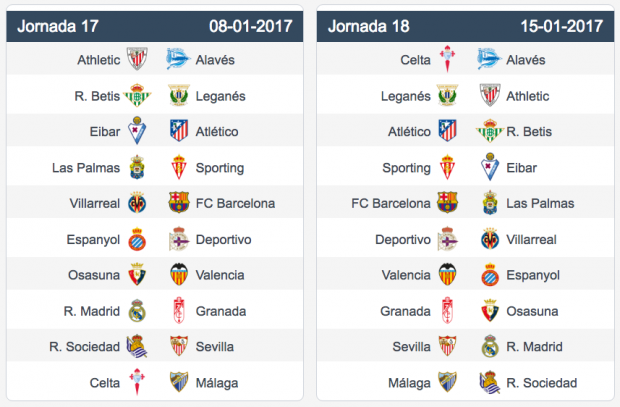620x407 pixels.
Task: Click the Villarreal team name in Jornada 17
Action: pyautogui.click(x=95, y=203)
